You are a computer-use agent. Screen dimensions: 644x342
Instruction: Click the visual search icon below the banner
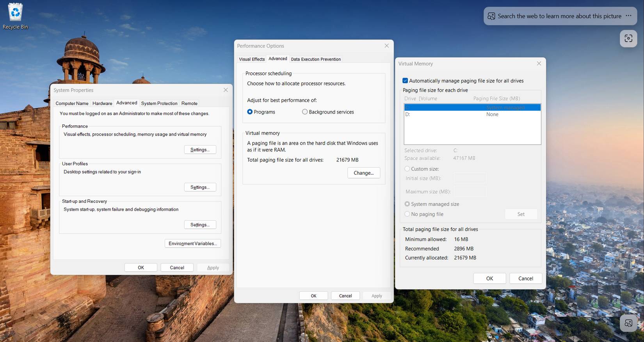tap(628, 38)
